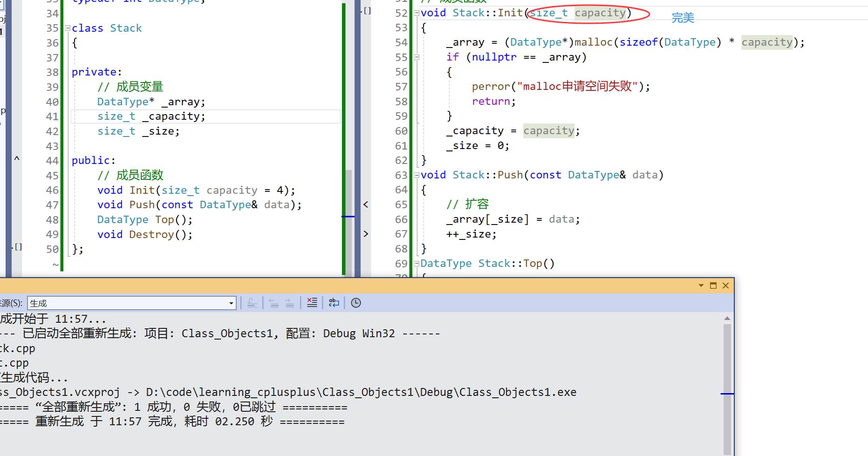Click the output line ending in 'ck.cpp'
The width and height of the screenshot is (868, 456).
[18, 349]
